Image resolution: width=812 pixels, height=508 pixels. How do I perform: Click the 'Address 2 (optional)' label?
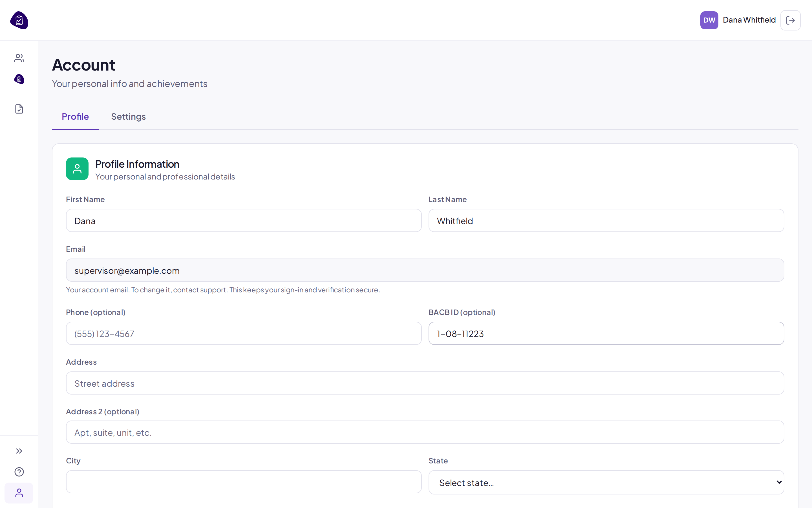[x=103, y=411]
